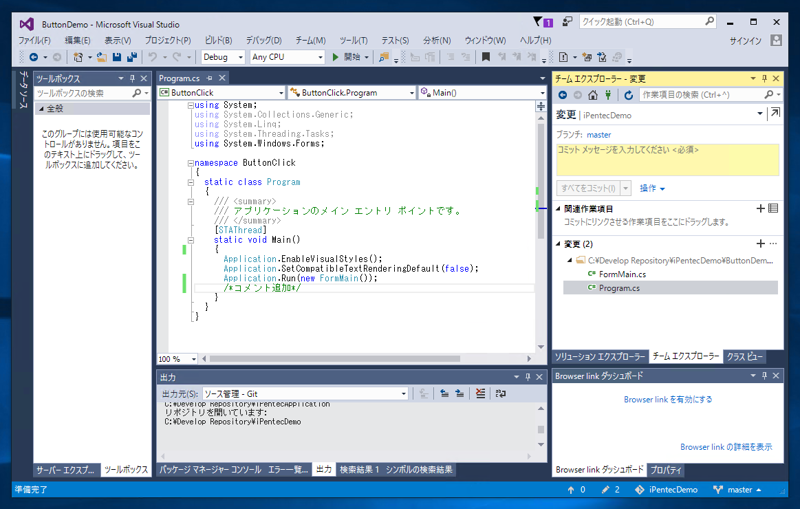800x509 pixels.
Task: Click the Browser link を有効にする link
Action: pos(668,399)
